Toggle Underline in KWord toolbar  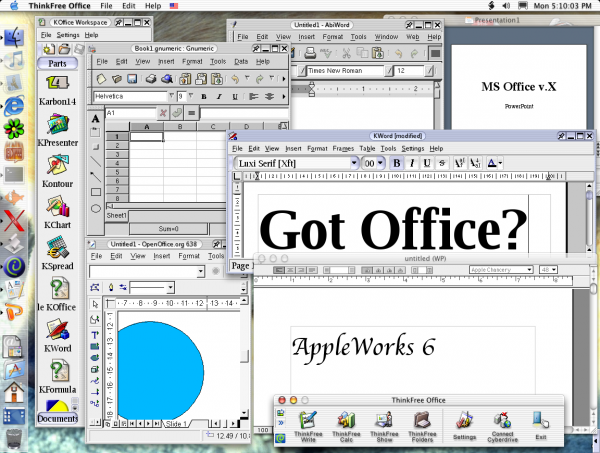(x=427, y=163)
